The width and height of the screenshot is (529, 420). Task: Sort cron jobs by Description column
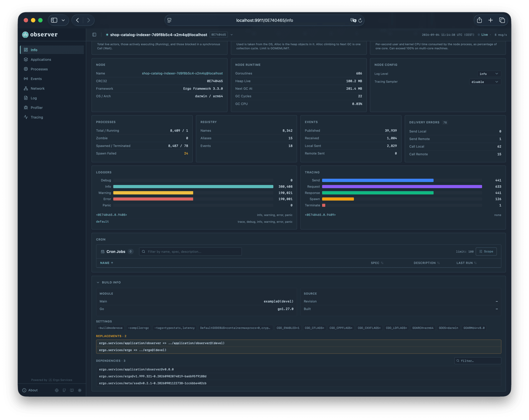click(427, 263)
